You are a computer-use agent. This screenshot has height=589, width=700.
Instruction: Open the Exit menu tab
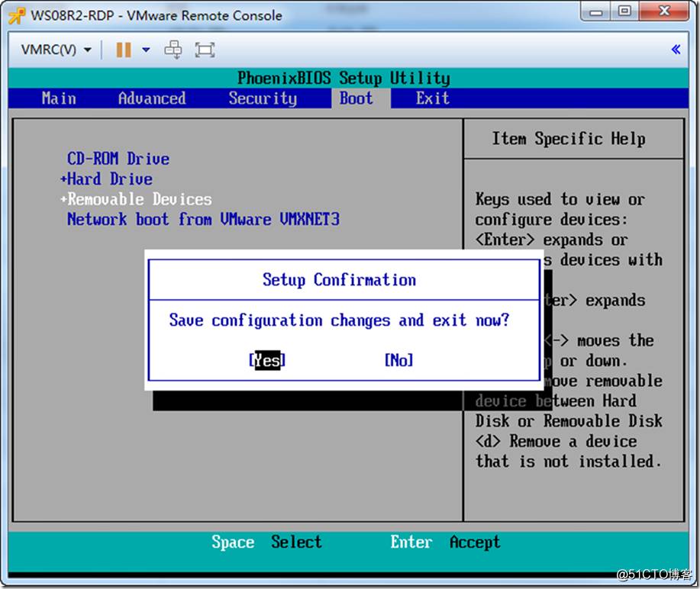coord(432,98)
